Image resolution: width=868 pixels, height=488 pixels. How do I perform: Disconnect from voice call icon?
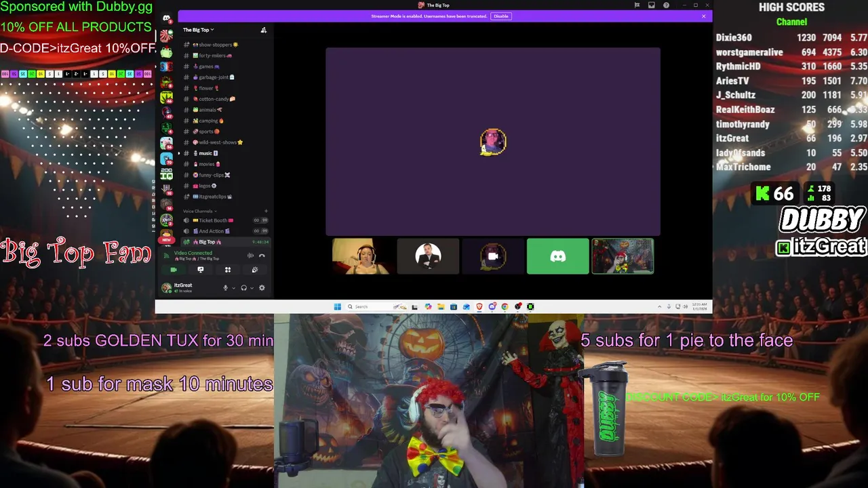(x=262, y=256)
